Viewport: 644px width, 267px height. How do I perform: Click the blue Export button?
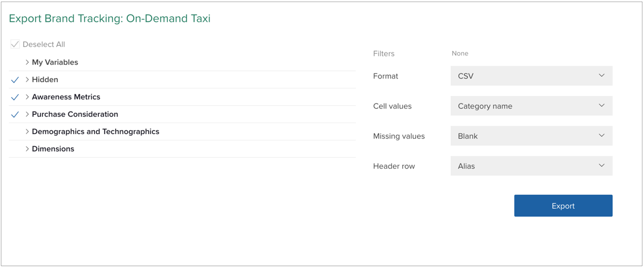click(563, 206)
